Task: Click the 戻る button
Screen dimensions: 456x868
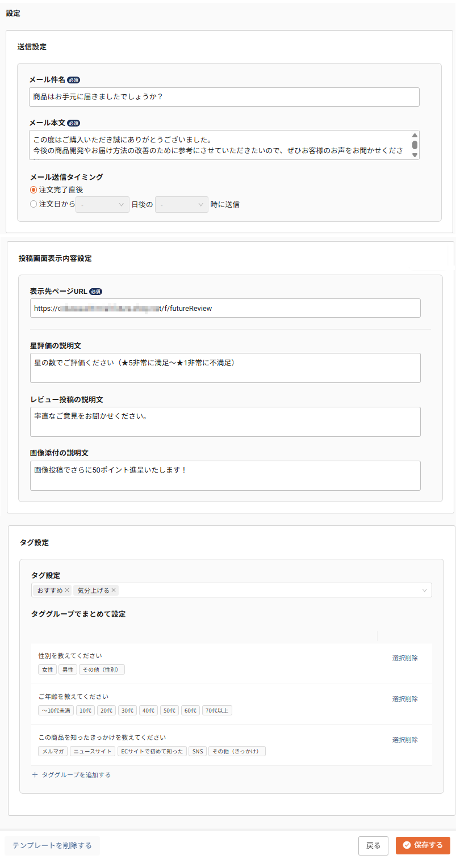Action: [x=373, y=845]
